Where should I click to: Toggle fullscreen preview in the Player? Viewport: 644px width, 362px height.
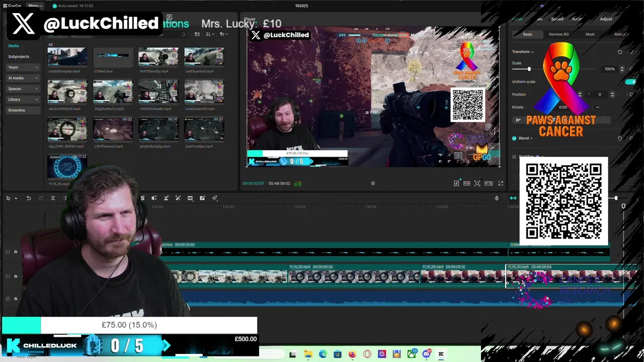click(501, 184)
